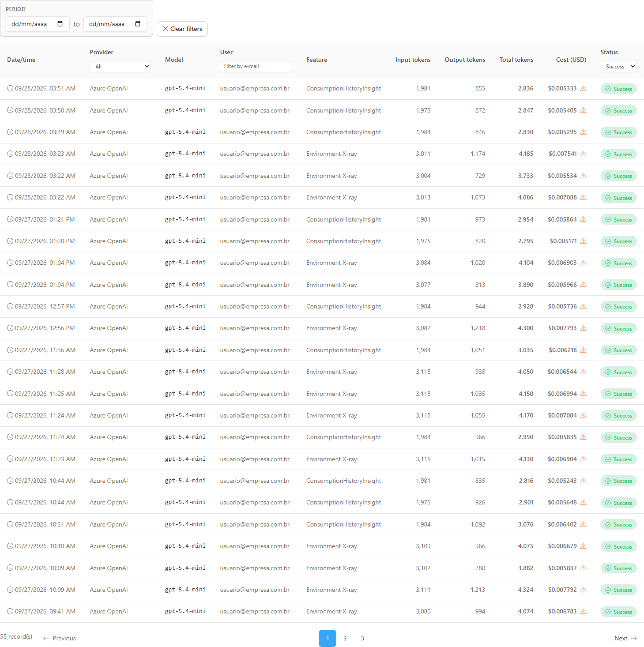Click warning icon beside cost $0.005295
Screen dimensions: 644x647
coord(583,132)
